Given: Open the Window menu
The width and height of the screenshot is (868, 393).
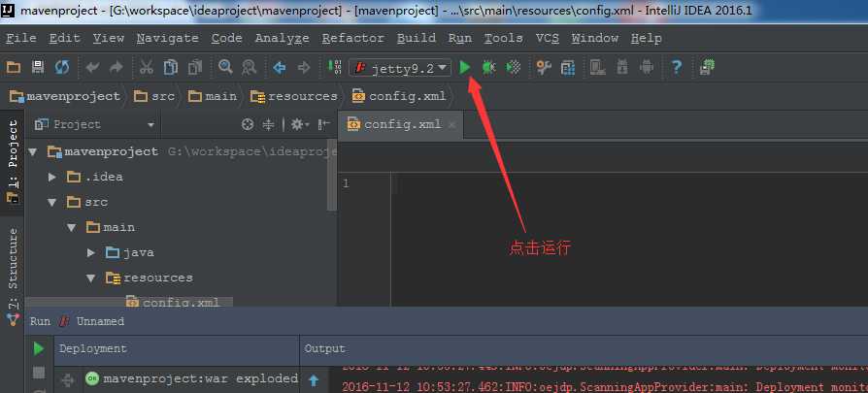Looking at the screenshot, I should [594, 38].
